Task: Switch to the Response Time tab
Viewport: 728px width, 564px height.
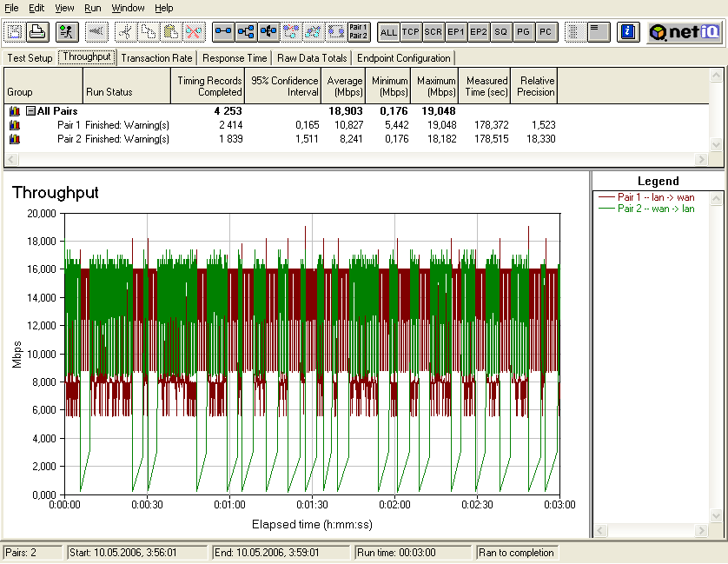Action: (x=235, y=58)
